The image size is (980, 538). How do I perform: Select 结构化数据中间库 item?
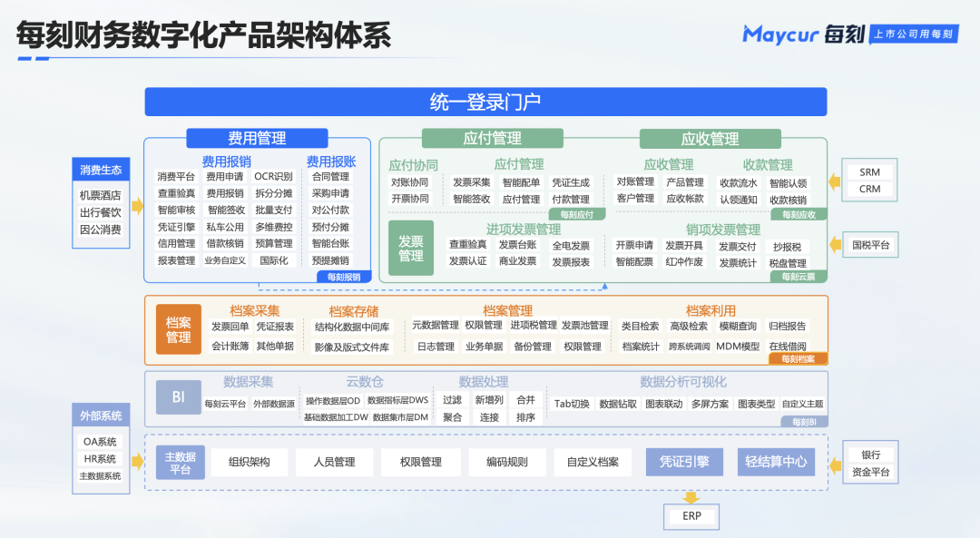[352, 327]
